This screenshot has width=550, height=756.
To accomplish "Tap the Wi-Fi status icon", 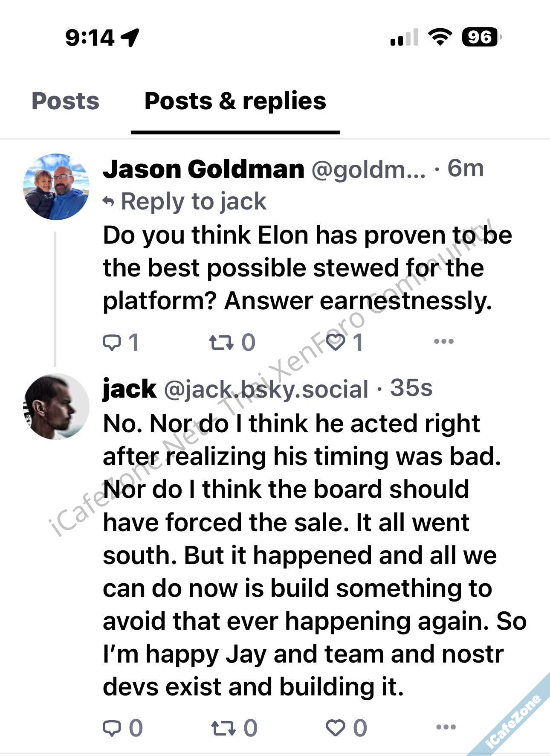I will tap(440, 37).
